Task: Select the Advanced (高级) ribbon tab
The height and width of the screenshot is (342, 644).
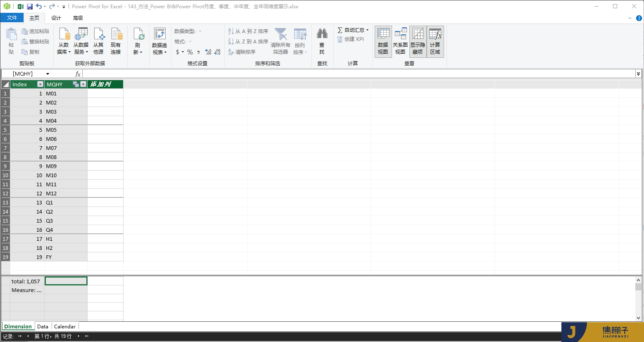Action: click(x=78, y=18)
